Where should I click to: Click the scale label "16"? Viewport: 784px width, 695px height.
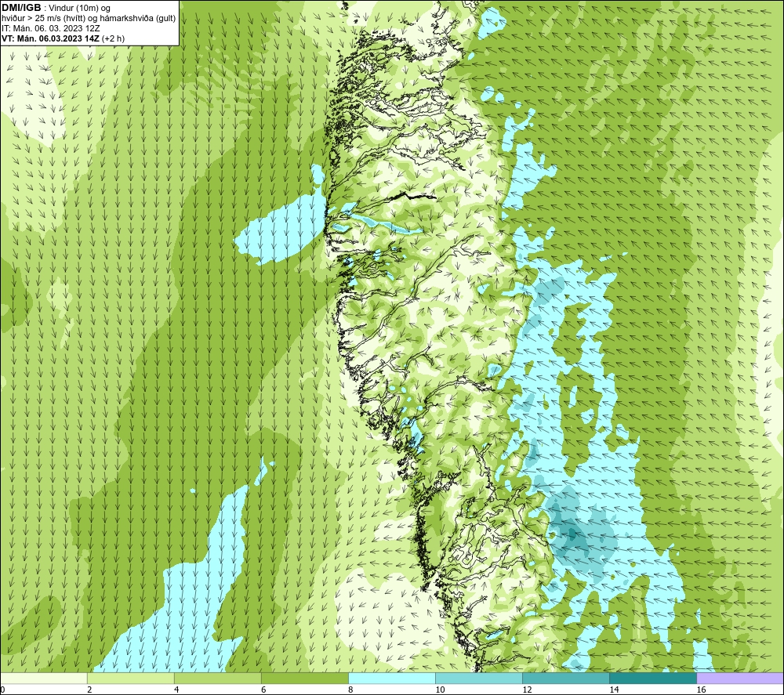click(701, 690)
